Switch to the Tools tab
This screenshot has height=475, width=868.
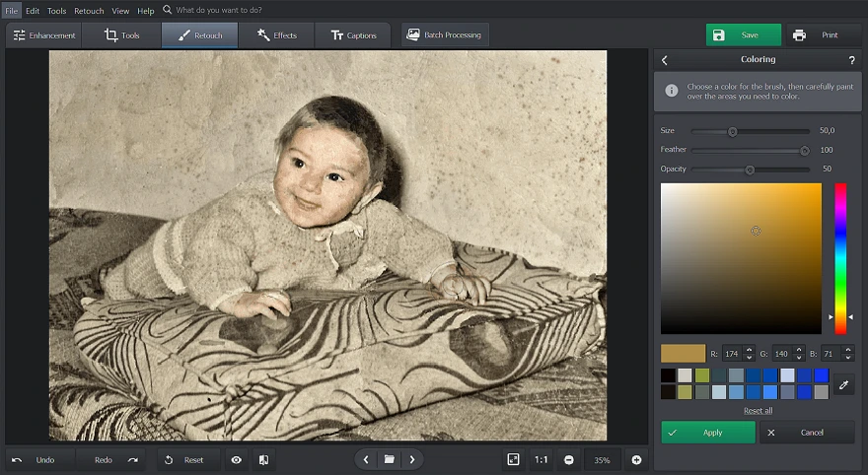coord(121,35)
